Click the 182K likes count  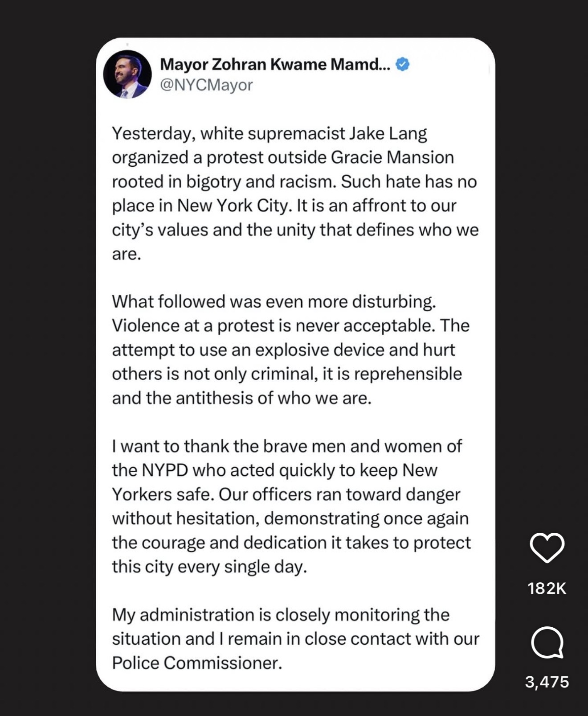(547, 588)
